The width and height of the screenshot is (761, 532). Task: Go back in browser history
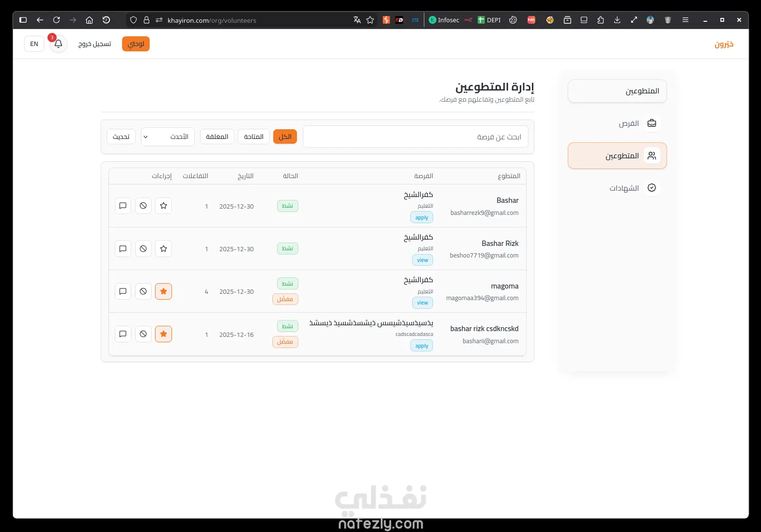[x=40, y=20]
